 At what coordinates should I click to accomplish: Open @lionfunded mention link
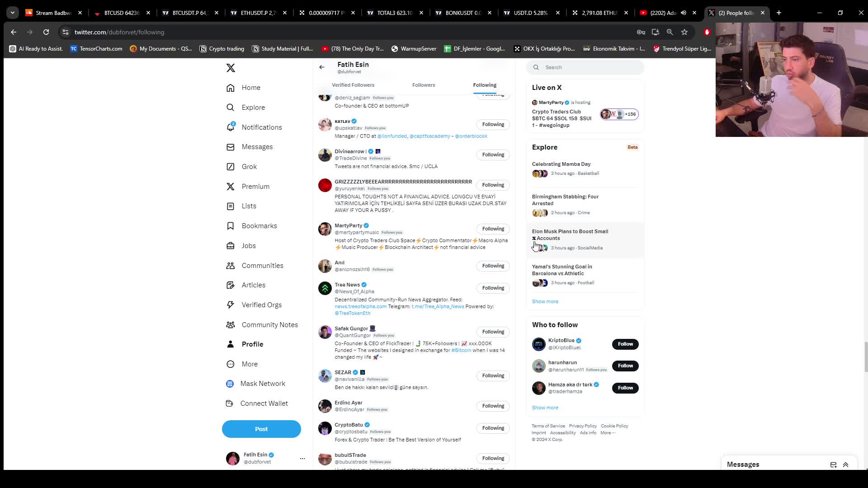pos(392,136)
